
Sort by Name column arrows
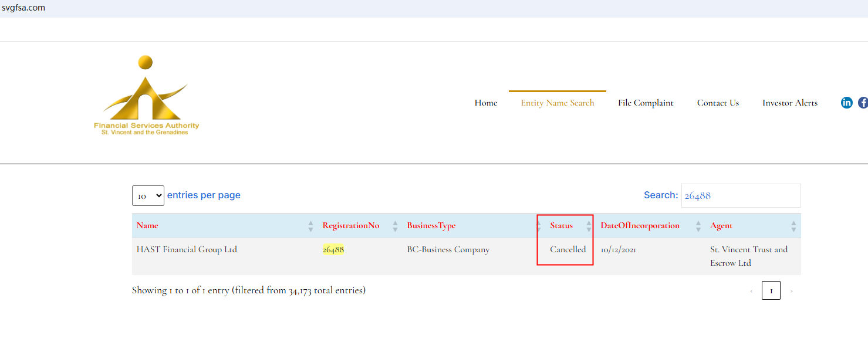click(310, 226)
